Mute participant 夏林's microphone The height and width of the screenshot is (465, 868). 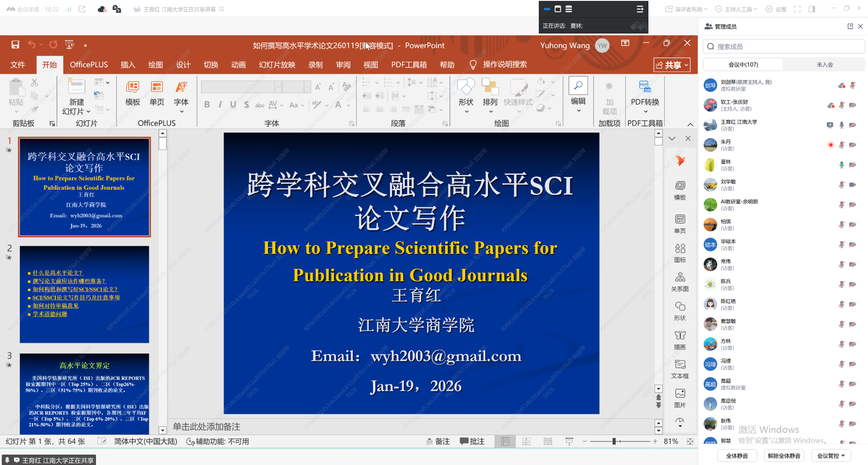pos(841,165)
